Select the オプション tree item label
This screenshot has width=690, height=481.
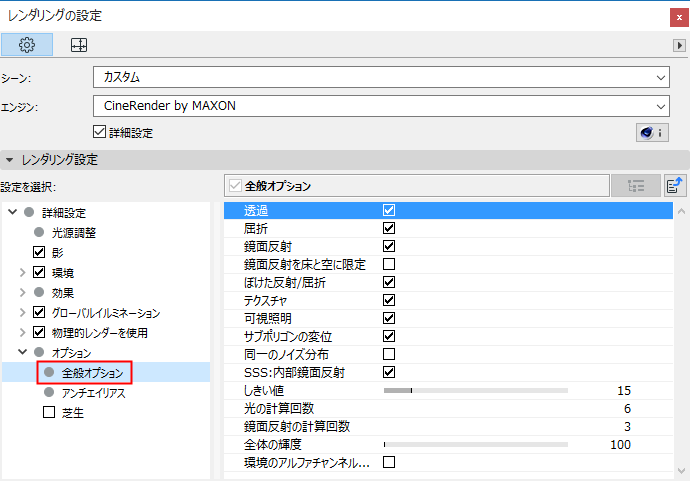[71, 352]
